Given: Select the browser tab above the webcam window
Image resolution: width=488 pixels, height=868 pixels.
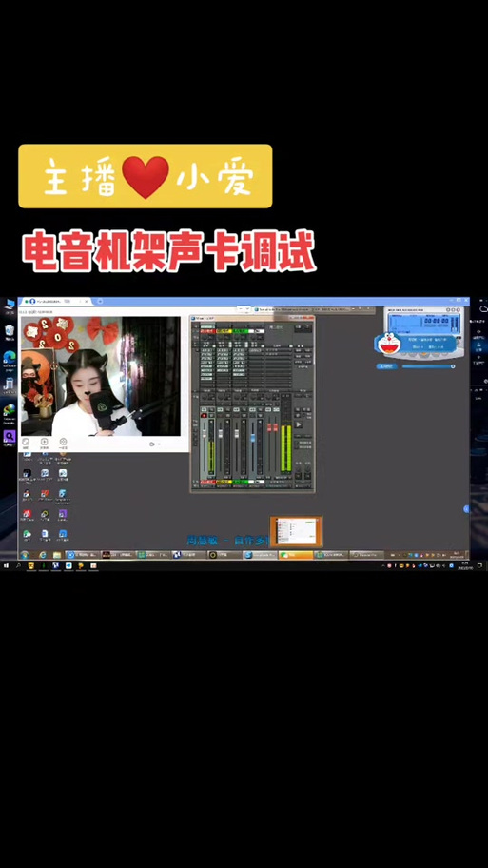Looking at the screenshot, I should point(56,301).
